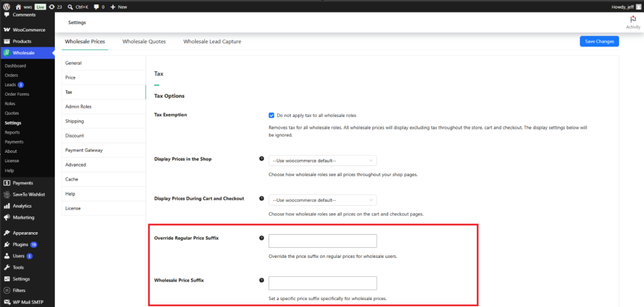Click the plus New icon in admin bar

pos(113,7)
